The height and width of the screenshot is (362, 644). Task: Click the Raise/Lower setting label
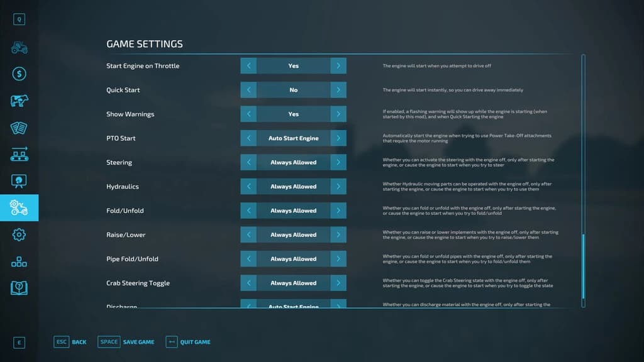tap(126, 235)
